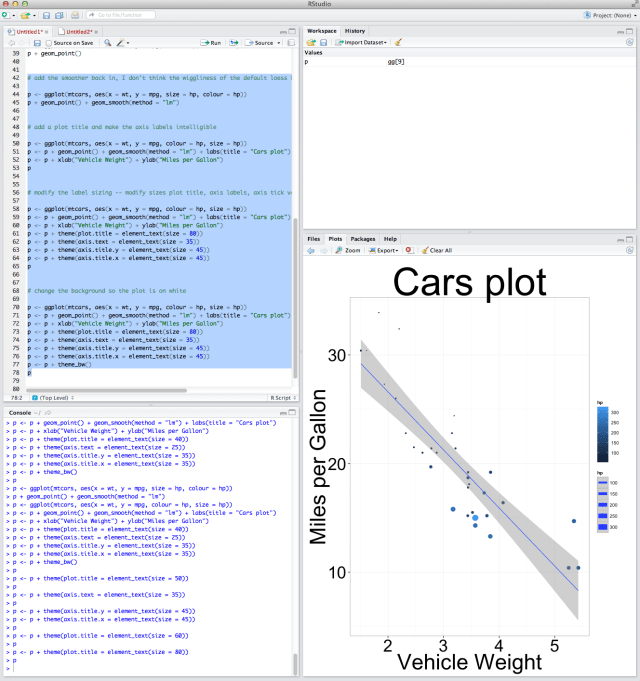
Task: Click the print icon in main toolbar
Action: [x=75, y=15]
